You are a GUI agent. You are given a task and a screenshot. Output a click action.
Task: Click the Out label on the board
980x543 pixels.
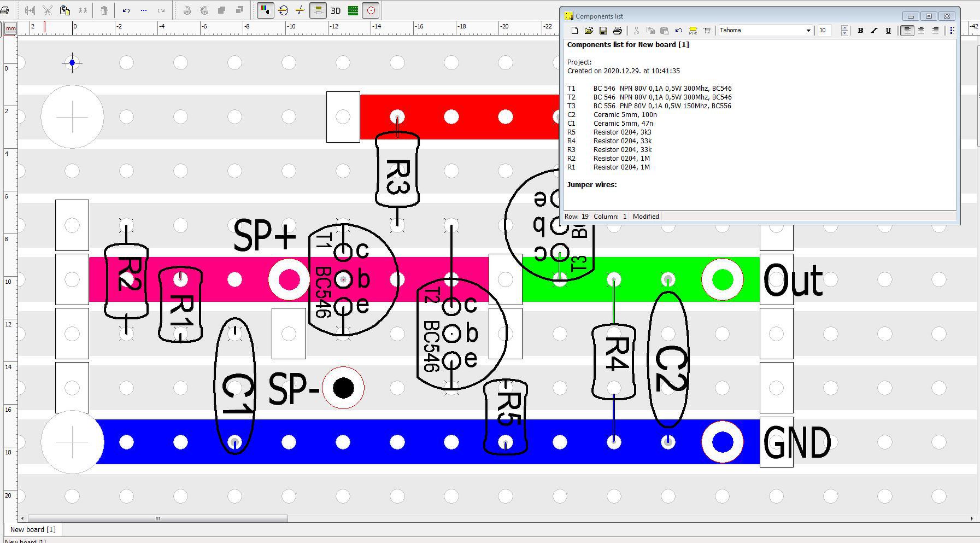click(x=793, y=280)
